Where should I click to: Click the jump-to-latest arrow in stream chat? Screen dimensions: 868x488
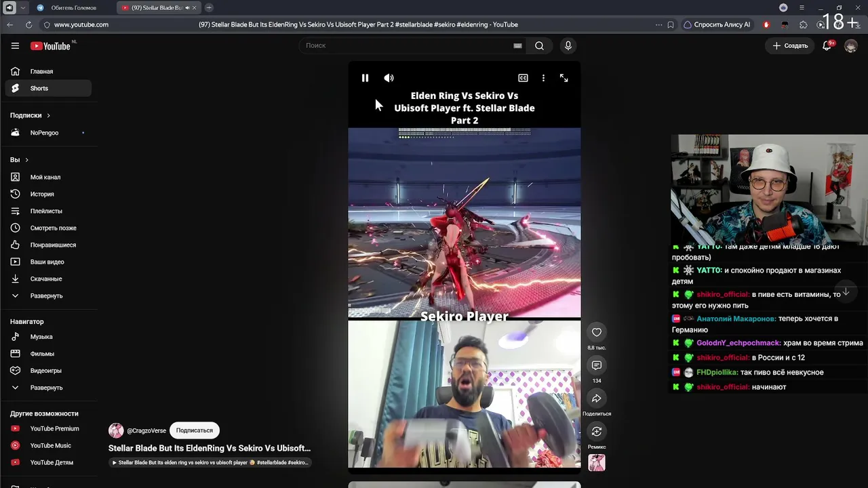(x=846, y=291)
